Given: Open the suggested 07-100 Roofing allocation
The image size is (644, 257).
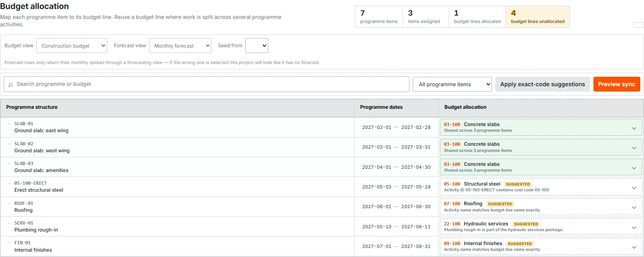Looking at the screenshot, I should pyautogui.click(x=540, y=207).
